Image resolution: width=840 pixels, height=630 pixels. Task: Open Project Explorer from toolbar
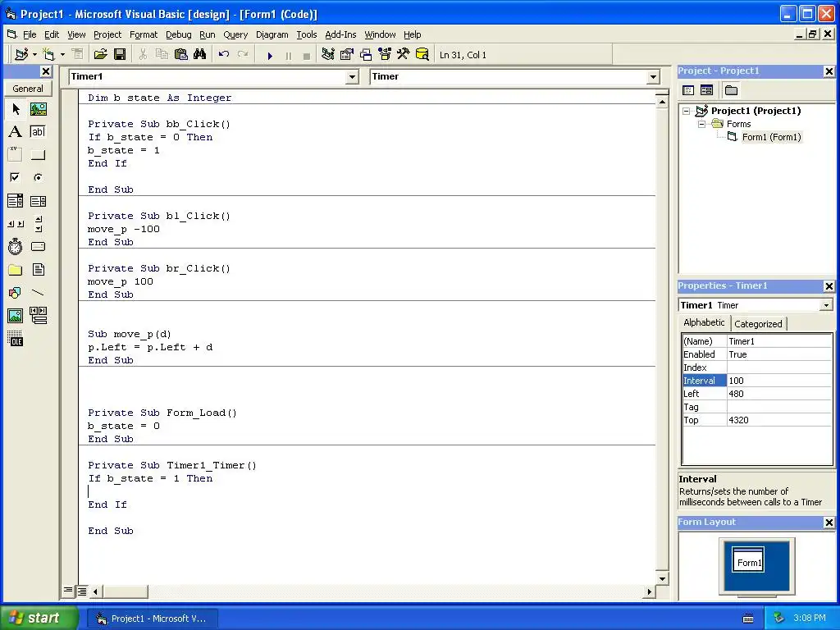(x=328, y=55)
